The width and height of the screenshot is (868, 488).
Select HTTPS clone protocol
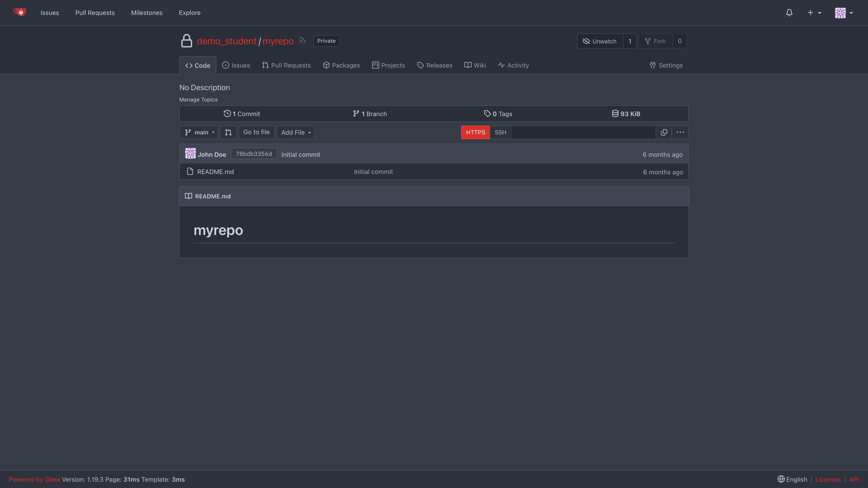(475, 132)
